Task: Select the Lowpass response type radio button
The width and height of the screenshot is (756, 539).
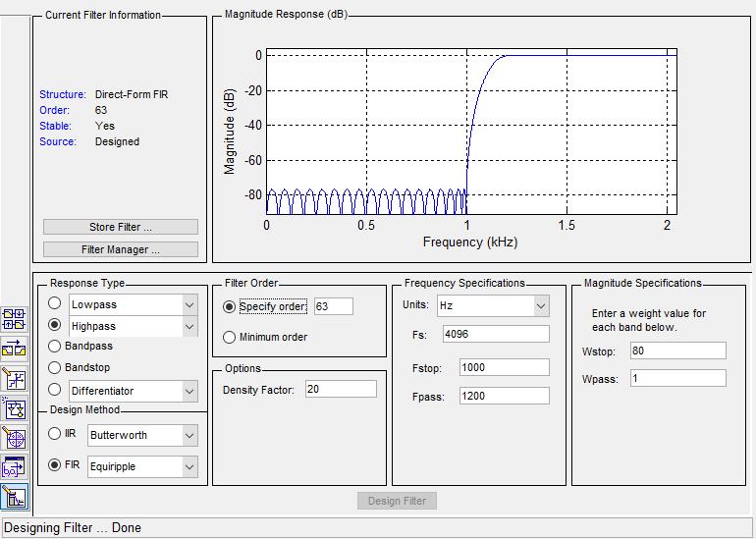Action: click(x=55, y=304)
